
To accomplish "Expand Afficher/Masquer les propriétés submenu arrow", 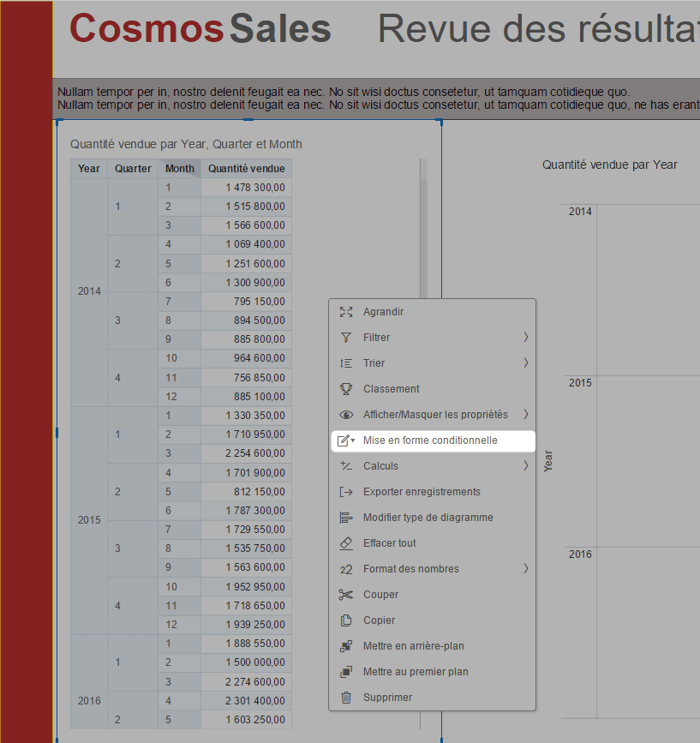I will click(526, 414).
